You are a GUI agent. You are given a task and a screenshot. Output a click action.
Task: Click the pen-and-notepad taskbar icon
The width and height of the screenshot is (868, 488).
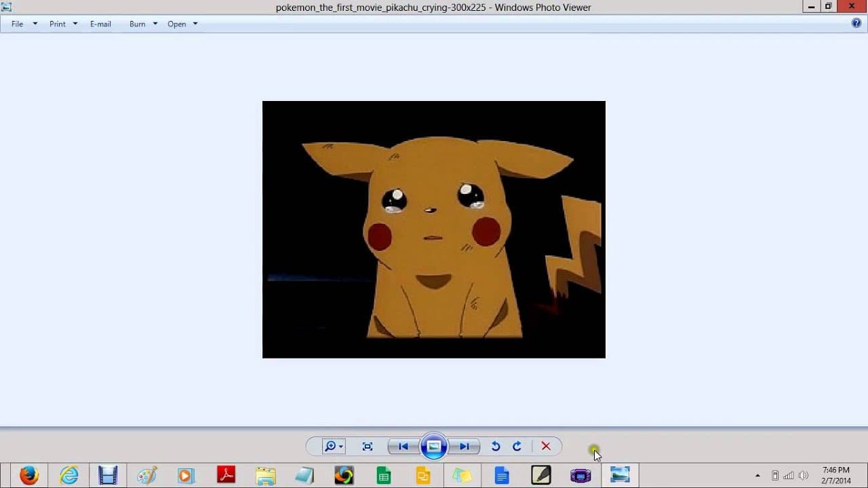click(x=540, y=475)
